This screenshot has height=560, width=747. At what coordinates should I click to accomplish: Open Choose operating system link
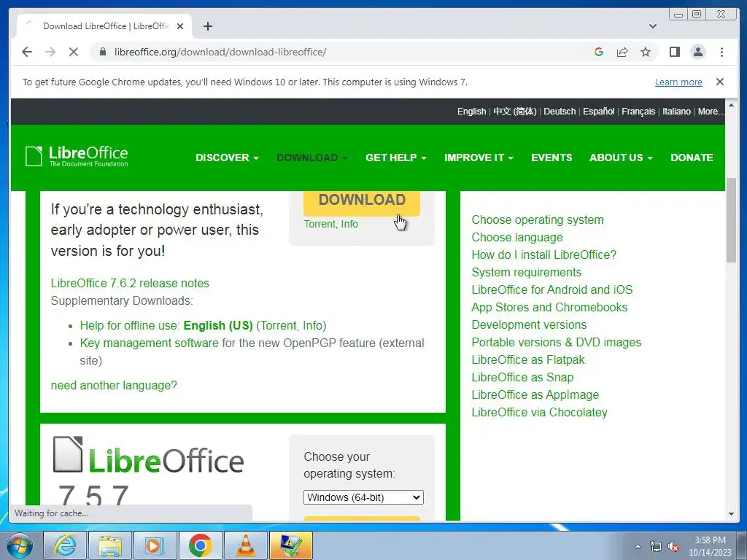click(538, 220)
